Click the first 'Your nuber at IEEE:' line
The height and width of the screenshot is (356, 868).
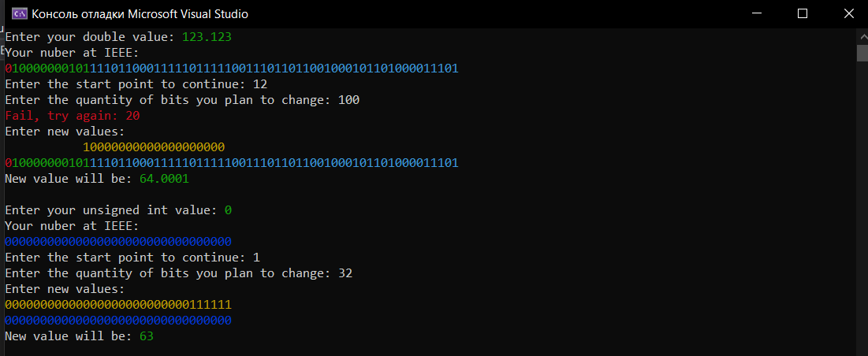click(x=72, y=53)
